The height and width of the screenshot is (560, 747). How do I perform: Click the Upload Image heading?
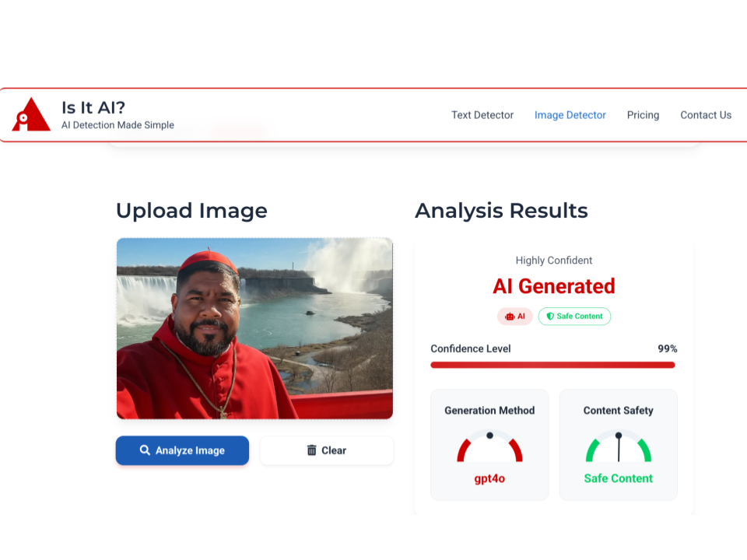click(x=191, y=211)
